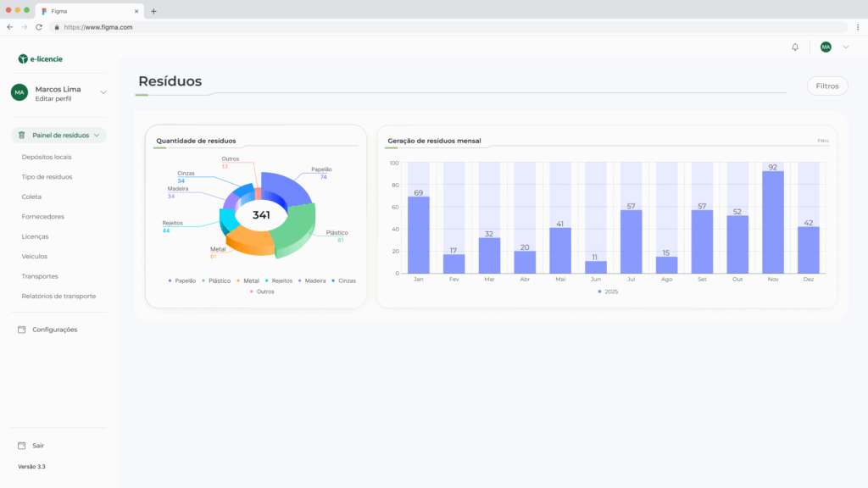The width and height of the screenshot is (868, 488).
Task: Toggle 2025 series in bar chart legend
Action: tap(607, 291)
